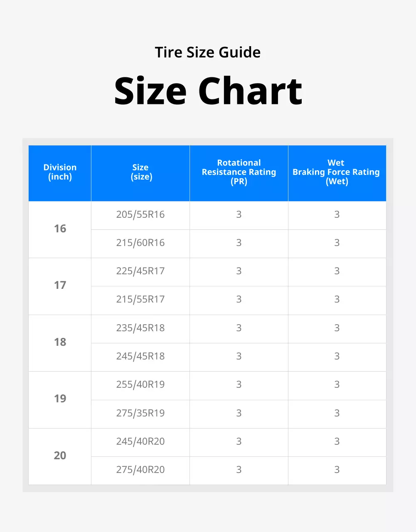Select tire size 225/45R17
Screen dimensions: 416x532
140,271
